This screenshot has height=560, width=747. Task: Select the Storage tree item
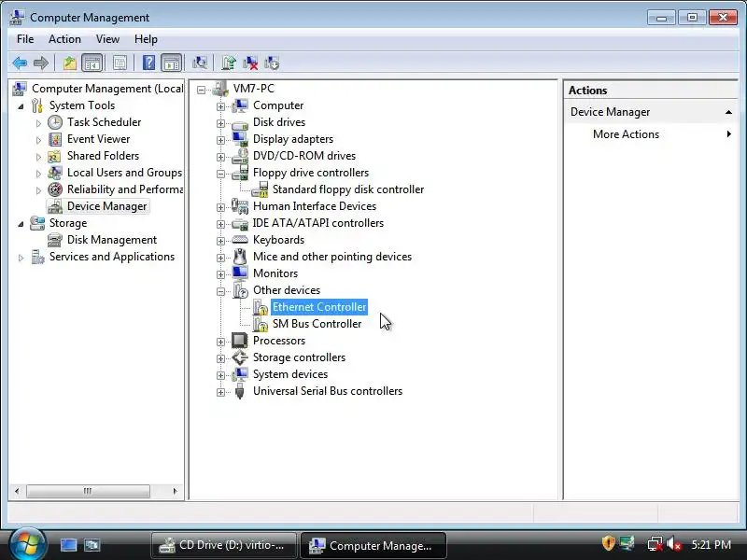tap(68, 223)
